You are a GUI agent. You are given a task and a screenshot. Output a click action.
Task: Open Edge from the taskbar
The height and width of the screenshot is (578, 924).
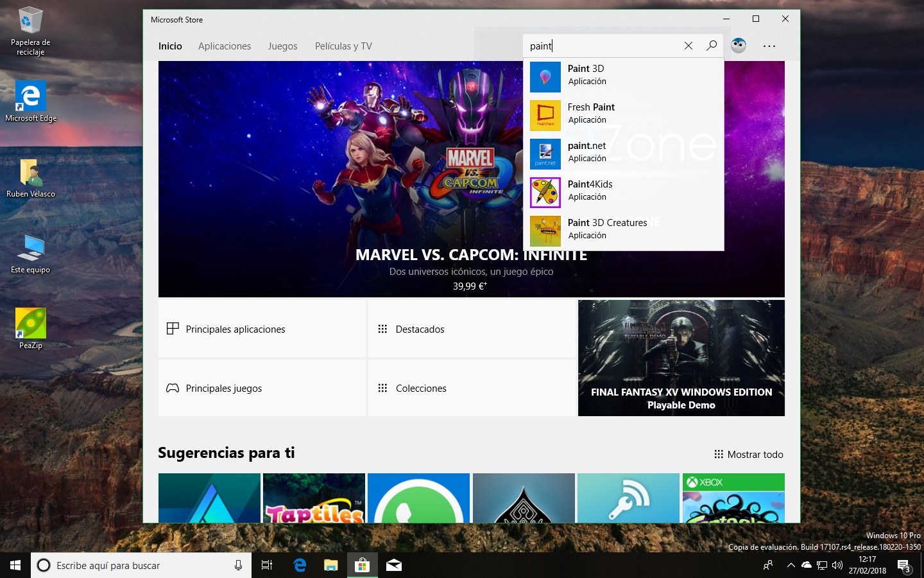click(299, 565)
